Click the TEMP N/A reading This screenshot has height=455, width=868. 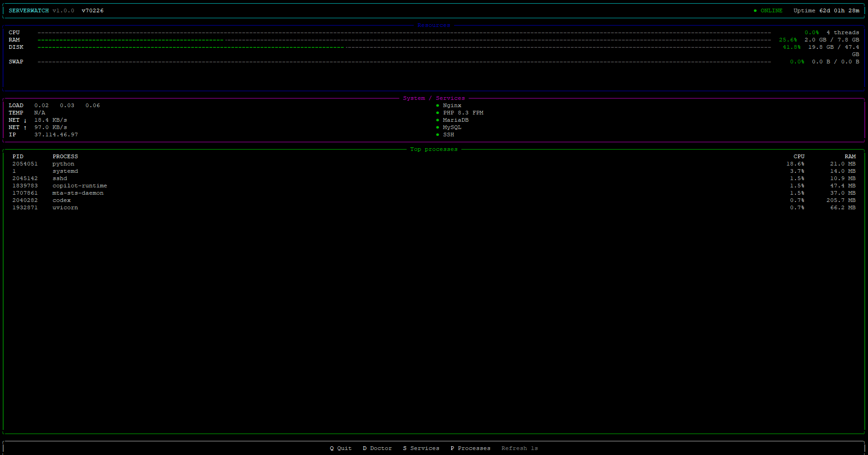coord(27,113)
